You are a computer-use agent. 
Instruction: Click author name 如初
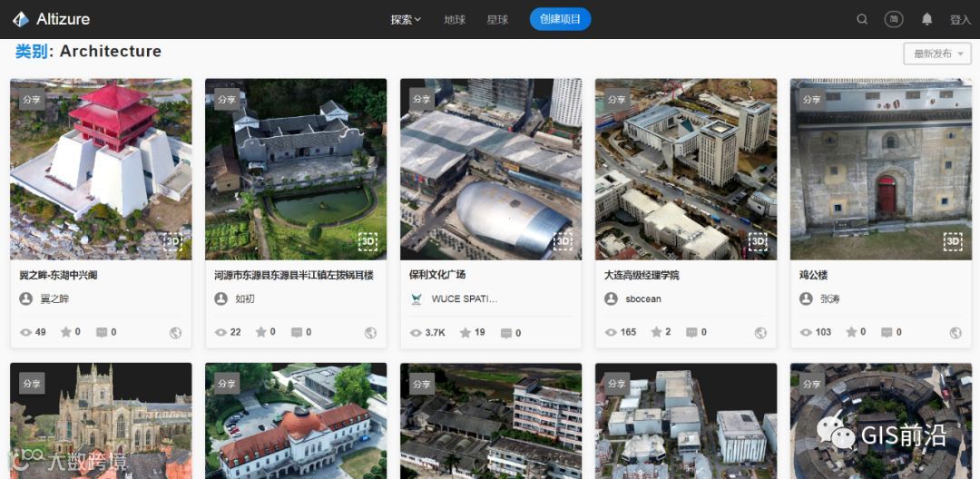(245, 298)
